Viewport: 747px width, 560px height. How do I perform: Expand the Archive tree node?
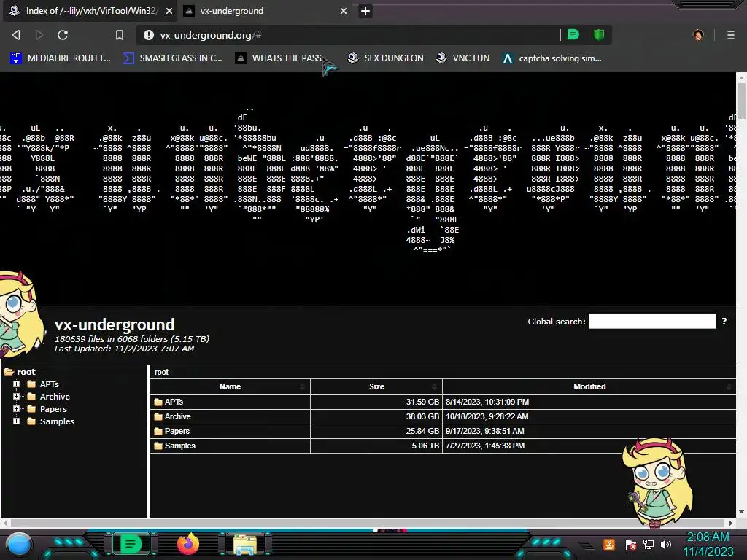click(16, 396)
